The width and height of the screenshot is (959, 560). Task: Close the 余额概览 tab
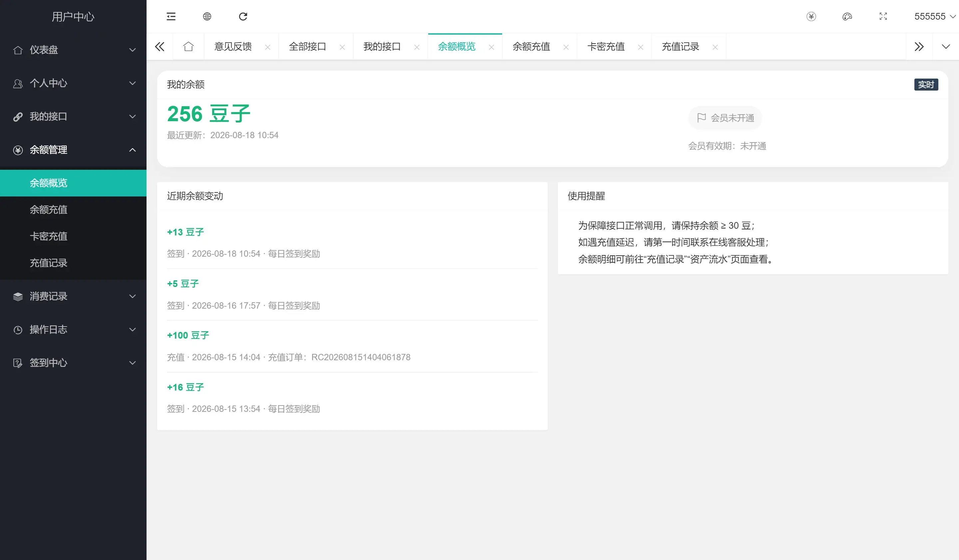pyautogui.click(x=491, y=47)
